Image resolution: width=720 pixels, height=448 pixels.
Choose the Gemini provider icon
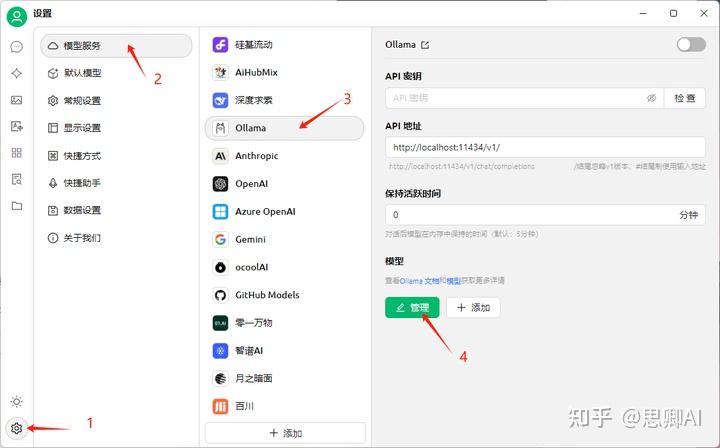tap(220, 239)
